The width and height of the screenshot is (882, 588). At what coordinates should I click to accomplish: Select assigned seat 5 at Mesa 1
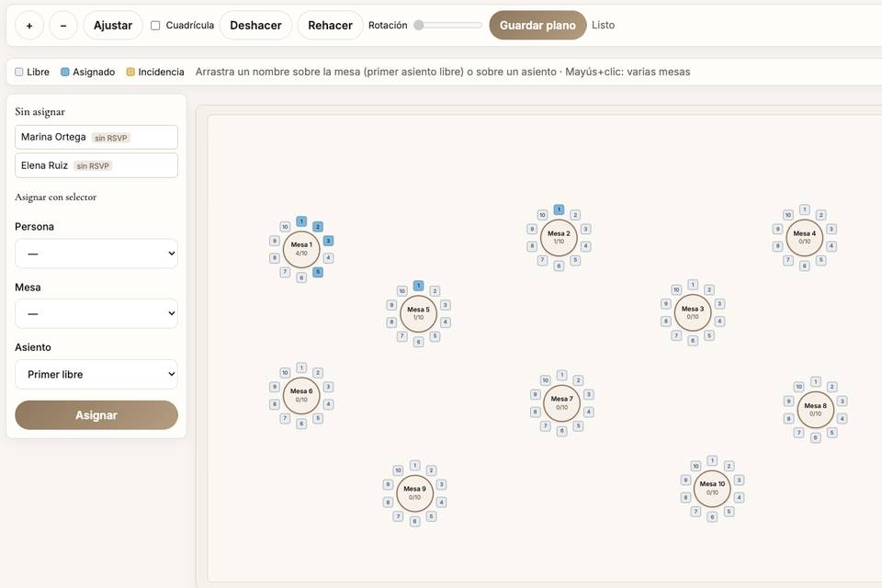(318, 272)
